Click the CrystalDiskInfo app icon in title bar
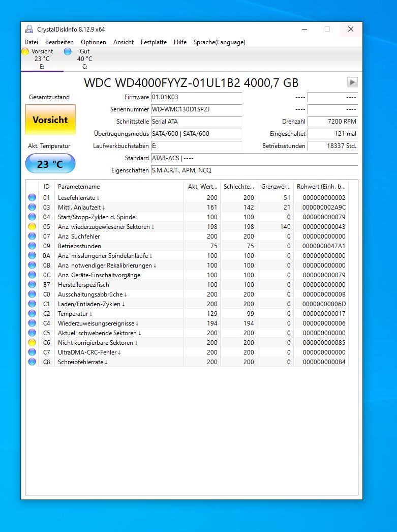 coord(29,29)
